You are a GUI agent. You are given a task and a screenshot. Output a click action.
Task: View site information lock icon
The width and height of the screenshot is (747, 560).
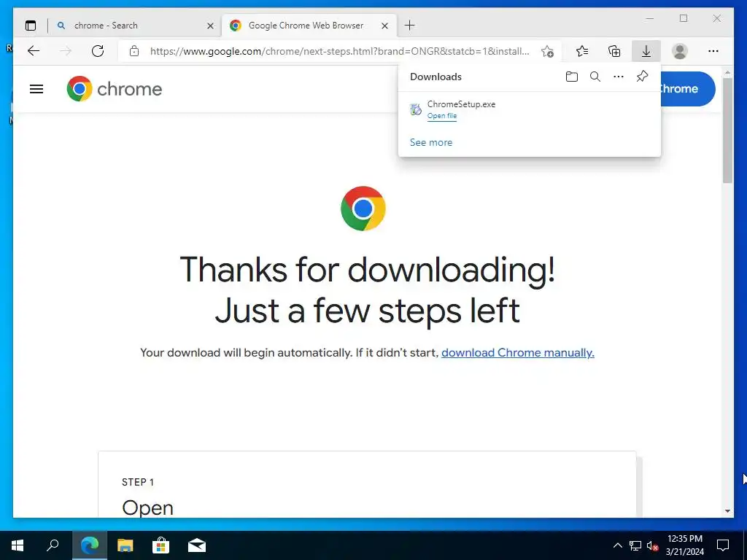134,51
